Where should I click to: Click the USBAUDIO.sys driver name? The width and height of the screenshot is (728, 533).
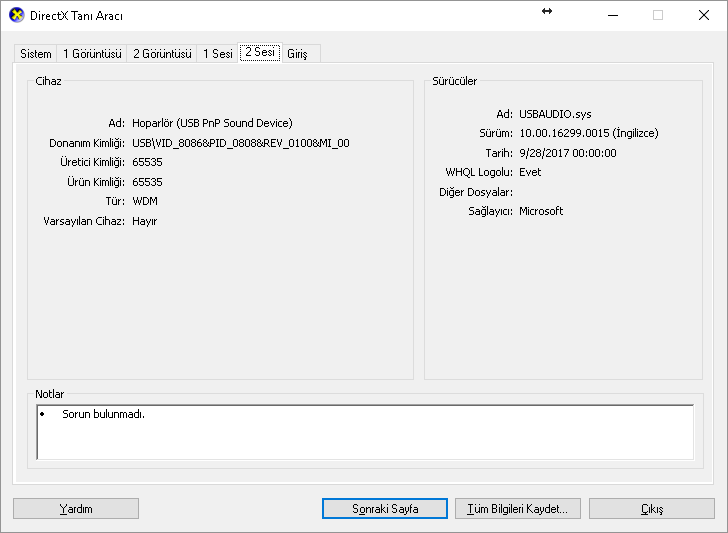point(555,114)
